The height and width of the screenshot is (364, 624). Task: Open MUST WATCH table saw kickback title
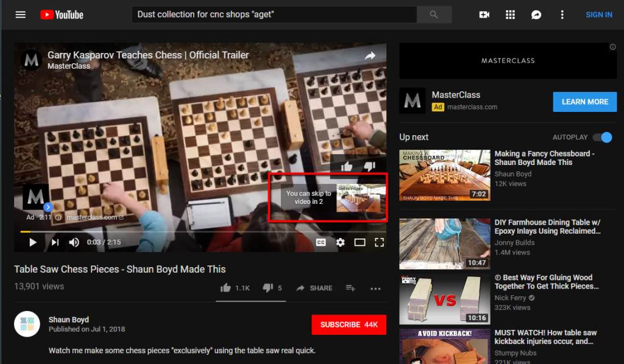pyautogui.click(x=545, y=337)
